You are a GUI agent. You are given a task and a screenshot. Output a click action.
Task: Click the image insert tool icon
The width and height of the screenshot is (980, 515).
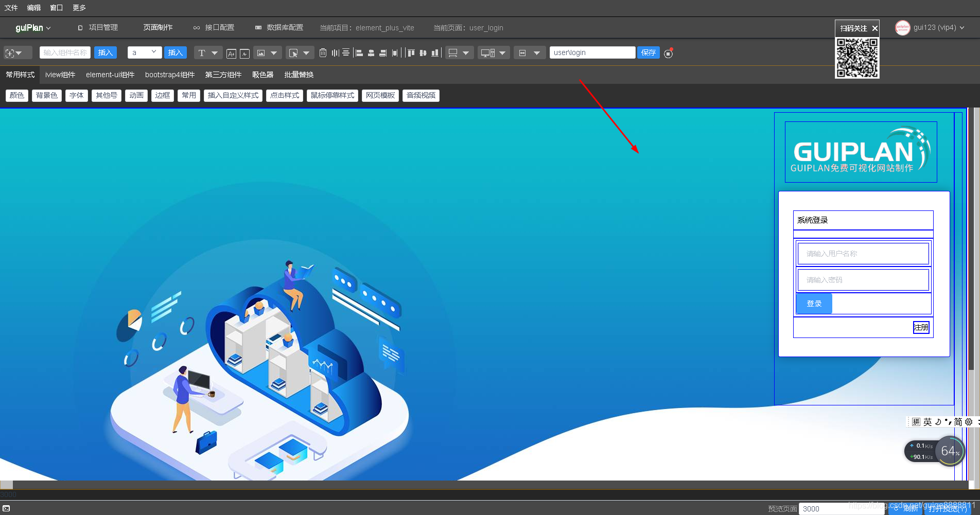261,52
